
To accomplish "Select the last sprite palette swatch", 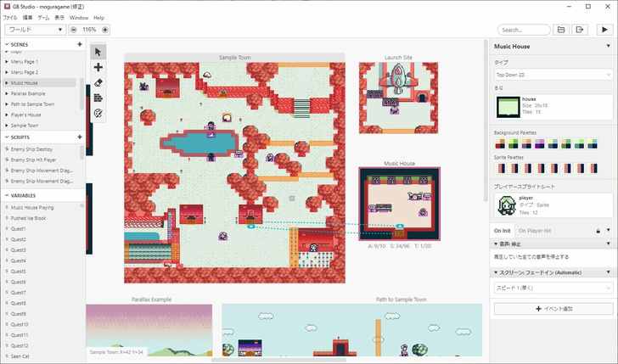I will tap(593, 168).
